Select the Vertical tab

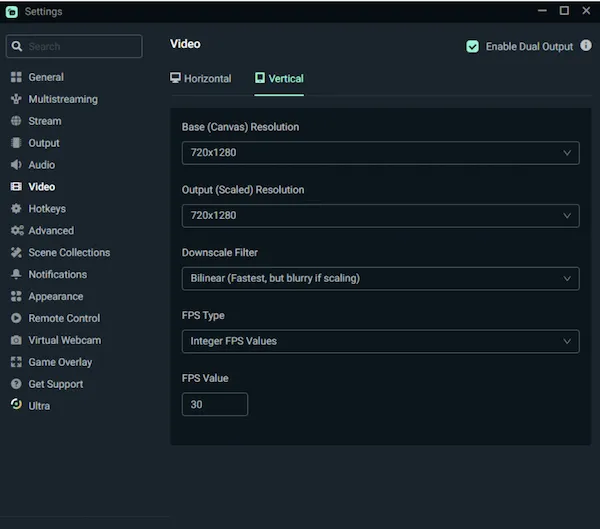[x=279, y=78]
